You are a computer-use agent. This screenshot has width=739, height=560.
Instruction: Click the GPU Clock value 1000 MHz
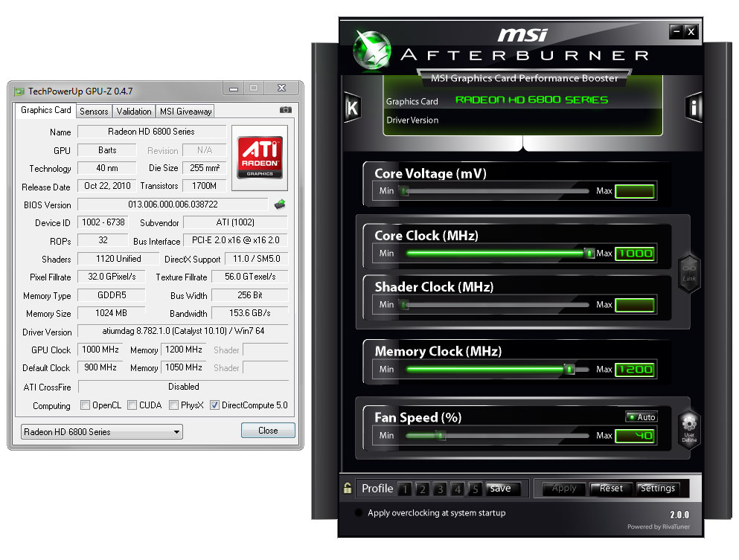[100, 350]
